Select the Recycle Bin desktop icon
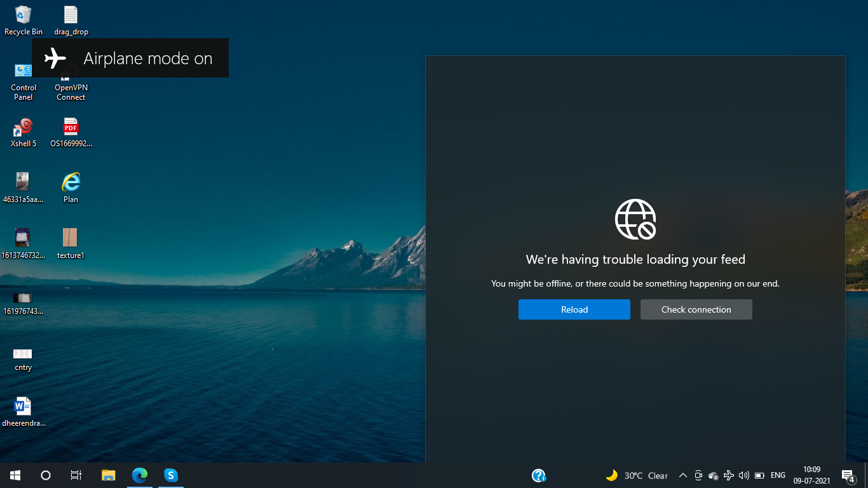 (x=24, y=20)
